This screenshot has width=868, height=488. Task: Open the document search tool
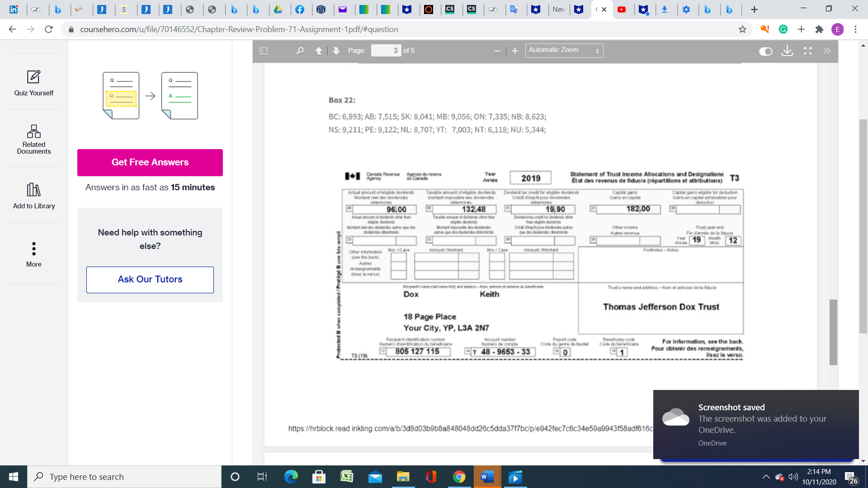(x=299, y=51)
